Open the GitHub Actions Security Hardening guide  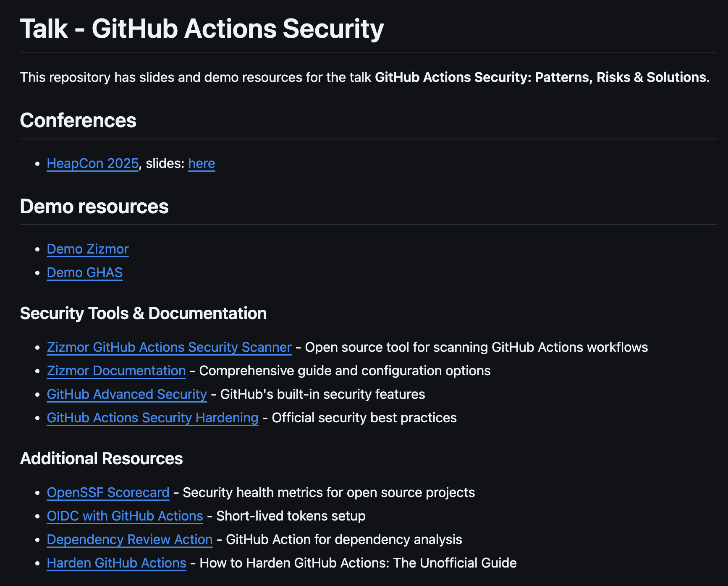[152, 418]
